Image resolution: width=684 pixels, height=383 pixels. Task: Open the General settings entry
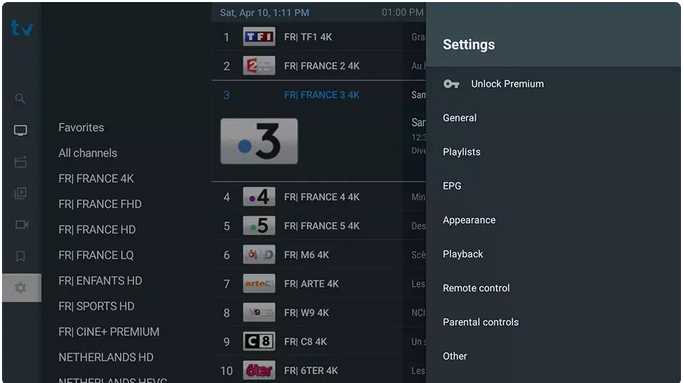(459, 118)
